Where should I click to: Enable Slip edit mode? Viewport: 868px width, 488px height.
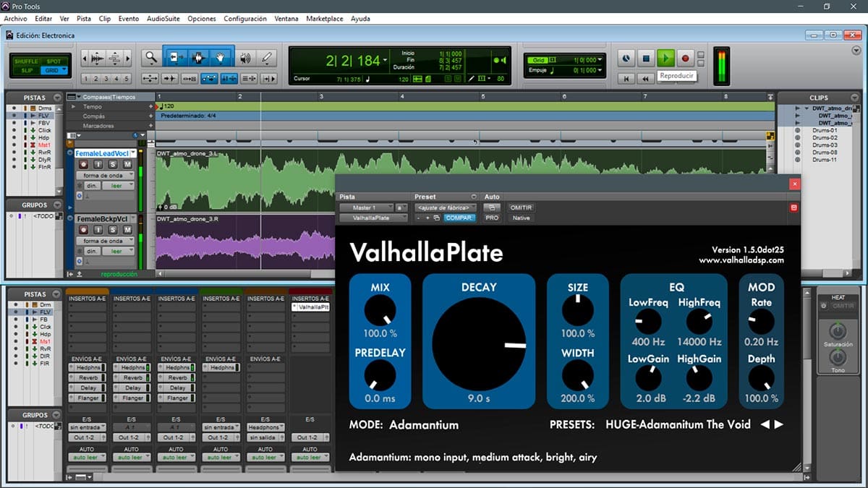tap(25, 70)
